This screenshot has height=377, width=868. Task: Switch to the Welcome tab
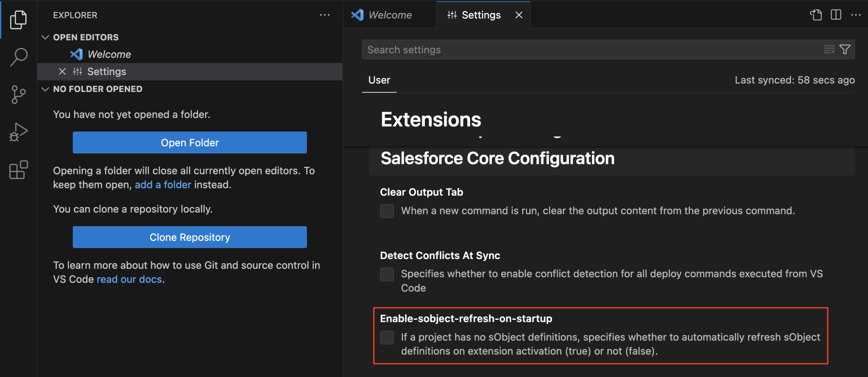point(390,15)
